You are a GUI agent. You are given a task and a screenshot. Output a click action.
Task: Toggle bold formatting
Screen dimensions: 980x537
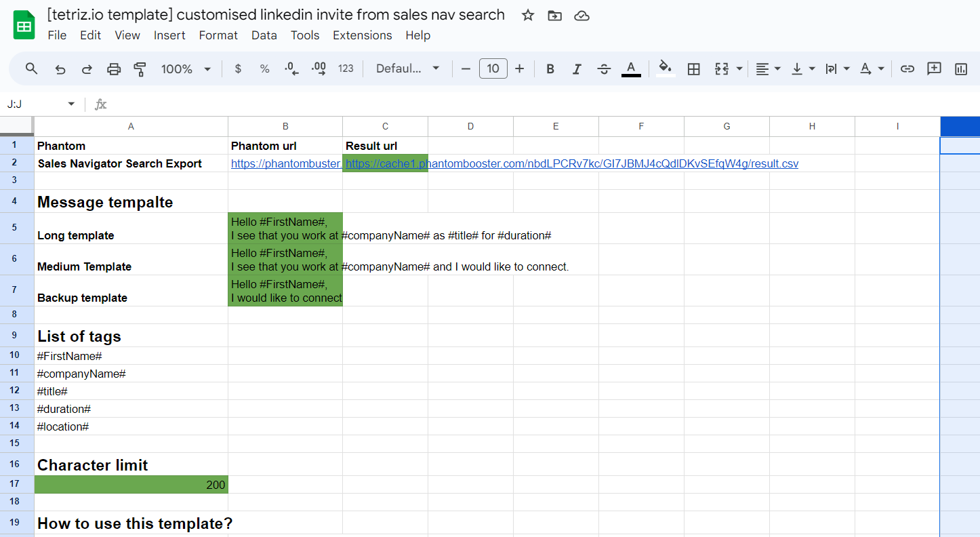tap(550, 68)
